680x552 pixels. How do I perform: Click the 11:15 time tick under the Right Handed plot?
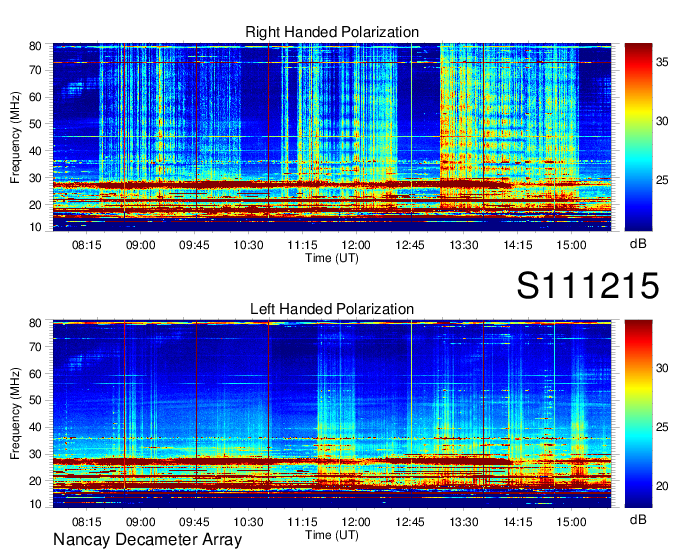coord(302,245)
